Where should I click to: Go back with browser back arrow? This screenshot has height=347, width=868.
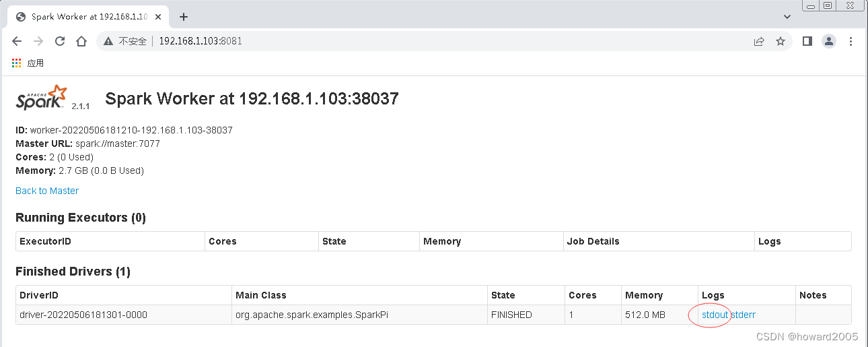17,41
